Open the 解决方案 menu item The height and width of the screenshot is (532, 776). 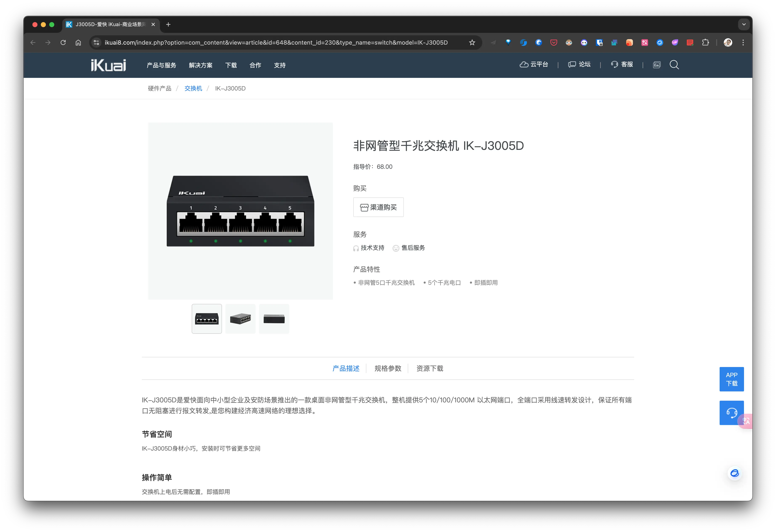[200, 65]
